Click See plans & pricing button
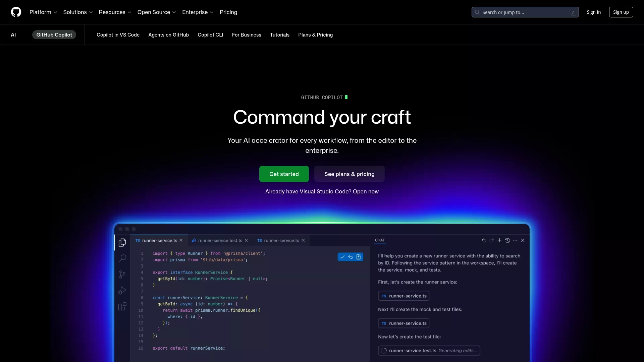The height and width of the screenshot is (362, 644). pos(350,174)
